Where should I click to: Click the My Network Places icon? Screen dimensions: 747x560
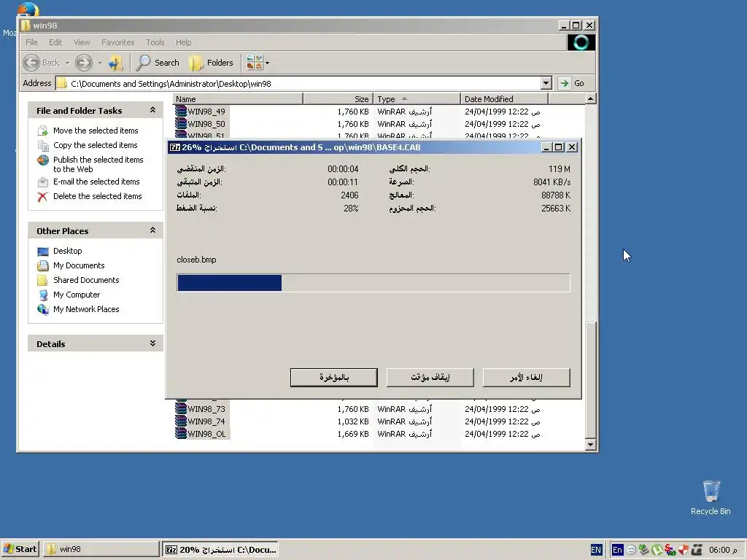[43, 309]
